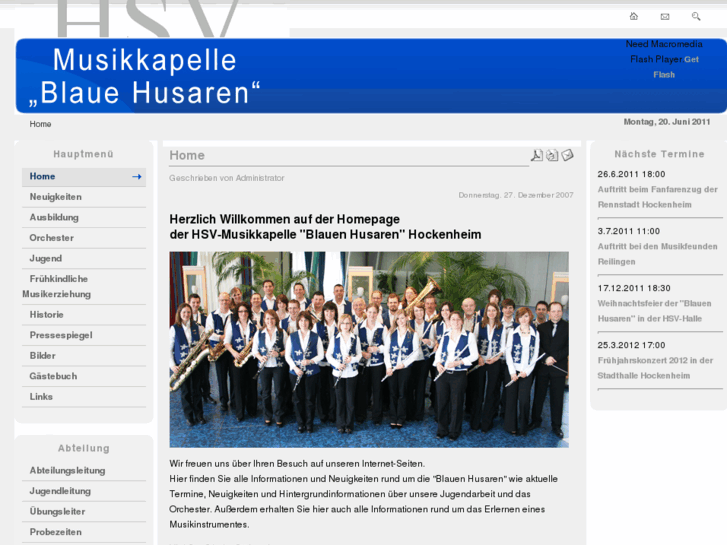Export article as PDF icon
Screen dimensions: 727x545
[537, 155]
